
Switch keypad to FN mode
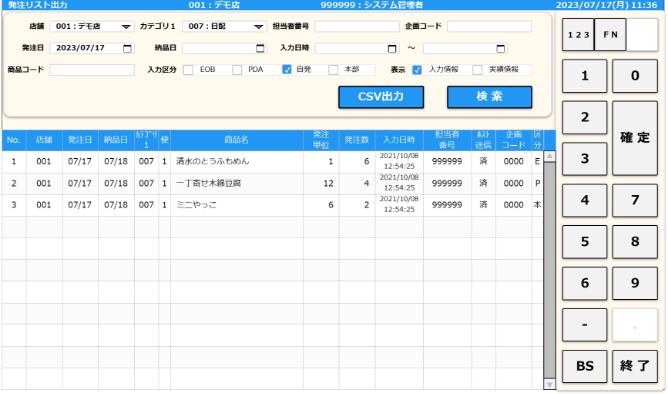pos(610,35)
